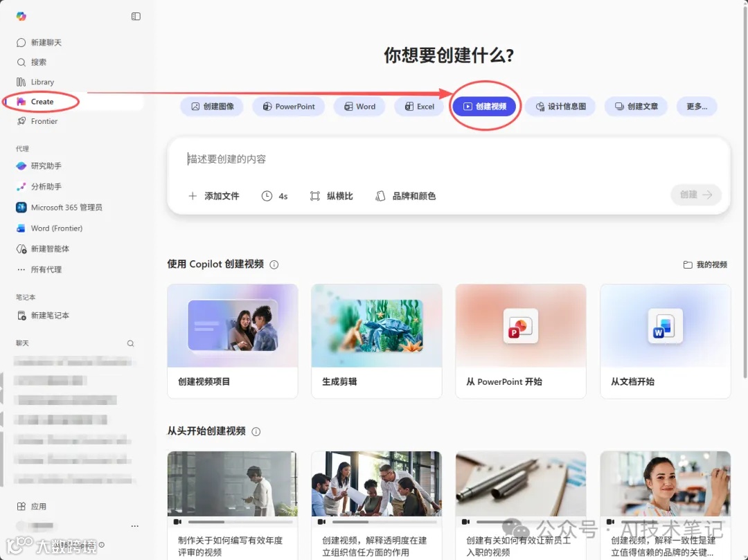
Task: Open the Library section
Action: point(35,82)
